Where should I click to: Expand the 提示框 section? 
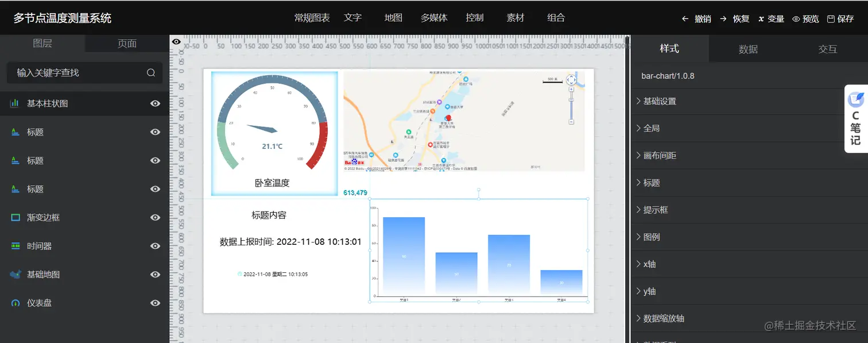pyautogui.click(x=749, y=210)
